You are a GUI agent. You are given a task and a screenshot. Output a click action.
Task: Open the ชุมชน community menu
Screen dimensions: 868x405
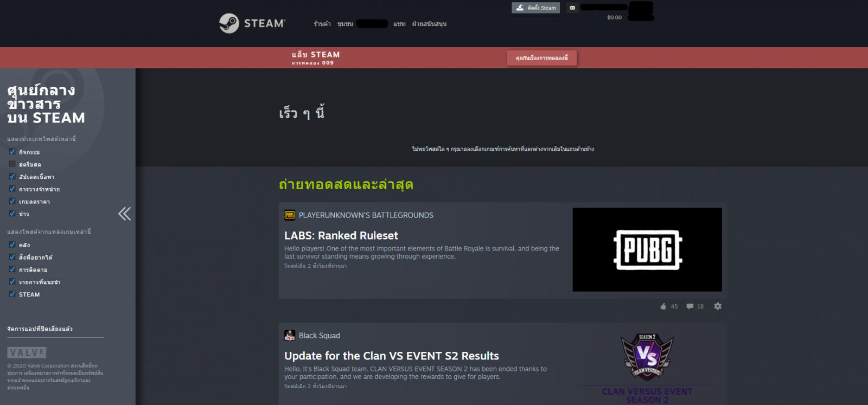(x=345, y=24)
